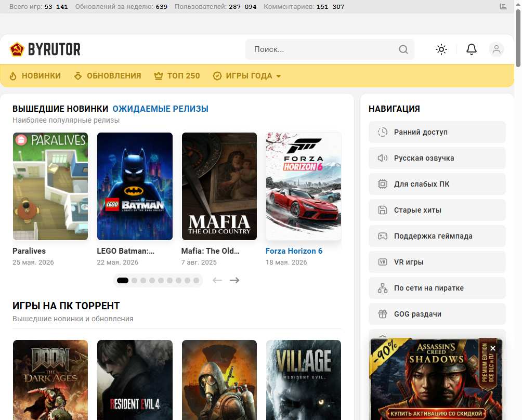Click the Mafia: The Old... title text

(211, 251)
